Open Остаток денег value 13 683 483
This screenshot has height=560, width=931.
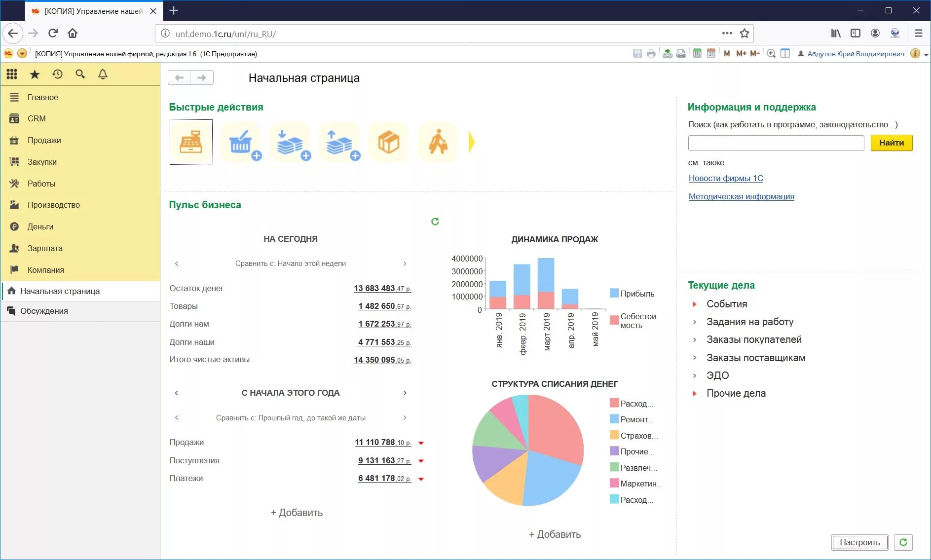[382, 288]
